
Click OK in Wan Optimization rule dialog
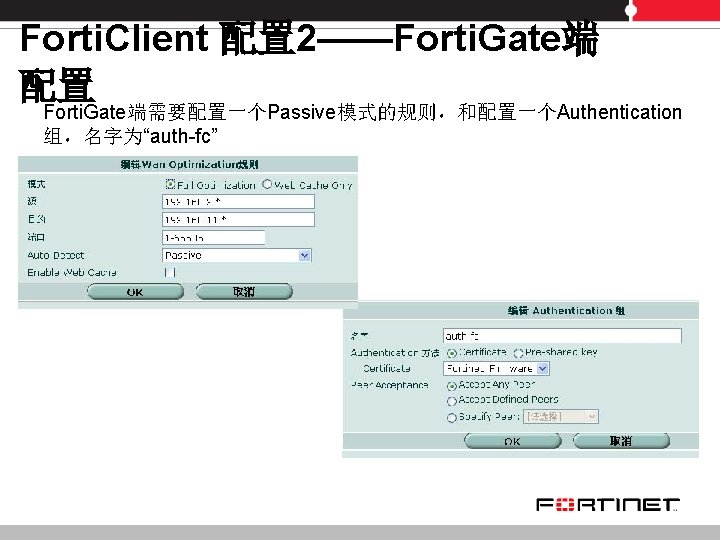(135, 292)
